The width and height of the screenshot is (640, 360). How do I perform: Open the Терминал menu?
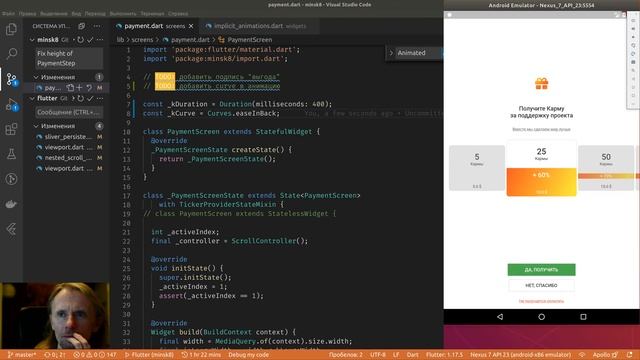click(x=152, y=13)
